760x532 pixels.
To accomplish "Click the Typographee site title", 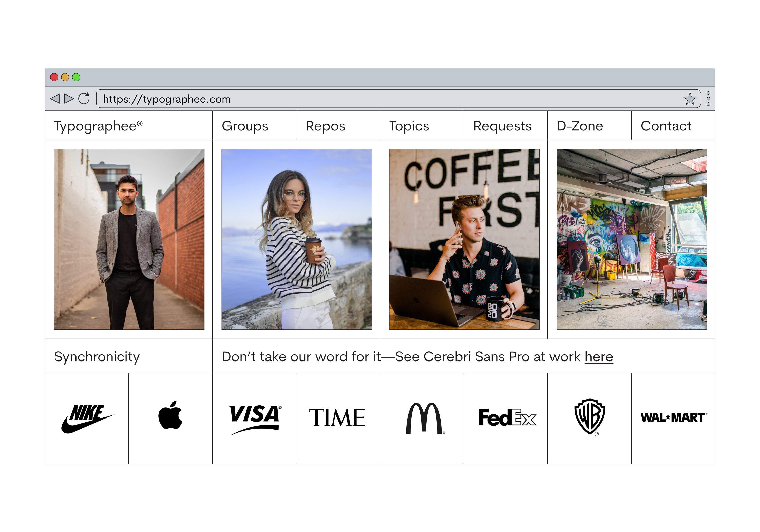I will [98, 126].
